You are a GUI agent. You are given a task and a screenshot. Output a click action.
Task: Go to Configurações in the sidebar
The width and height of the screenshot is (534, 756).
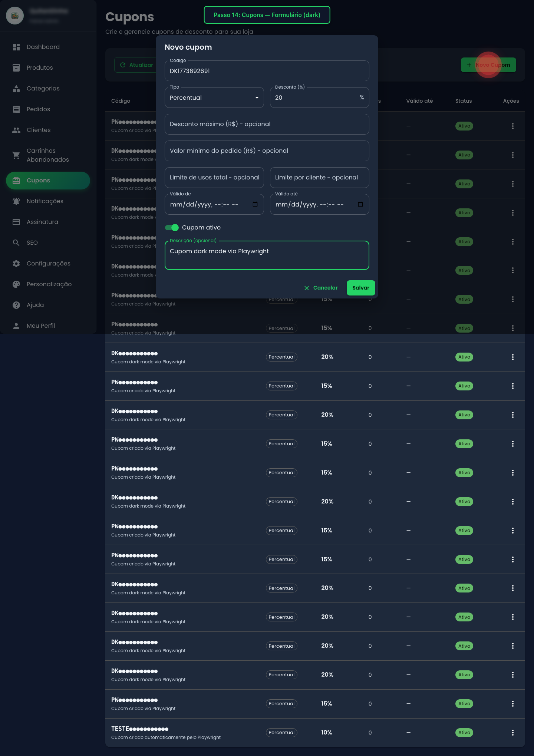tap(48, 264)
